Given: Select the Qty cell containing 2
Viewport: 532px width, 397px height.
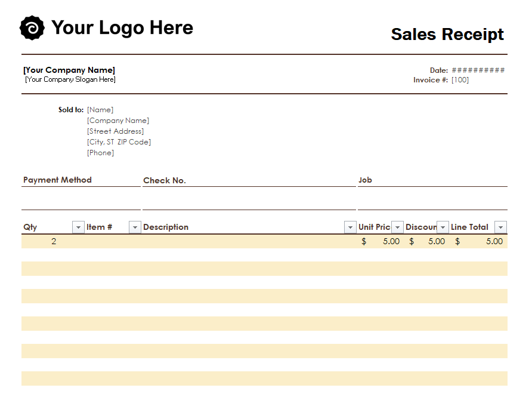Looking at the screenshot, I should coord(53,241).
